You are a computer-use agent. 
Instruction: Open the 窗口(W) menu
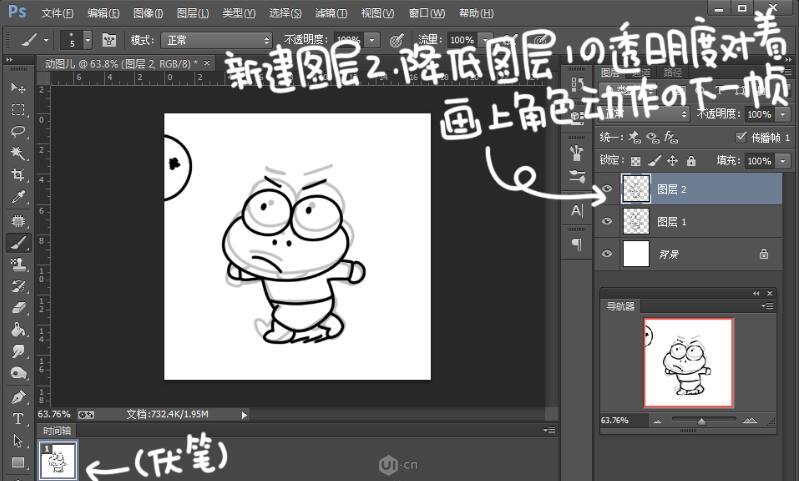click(427, 13)
